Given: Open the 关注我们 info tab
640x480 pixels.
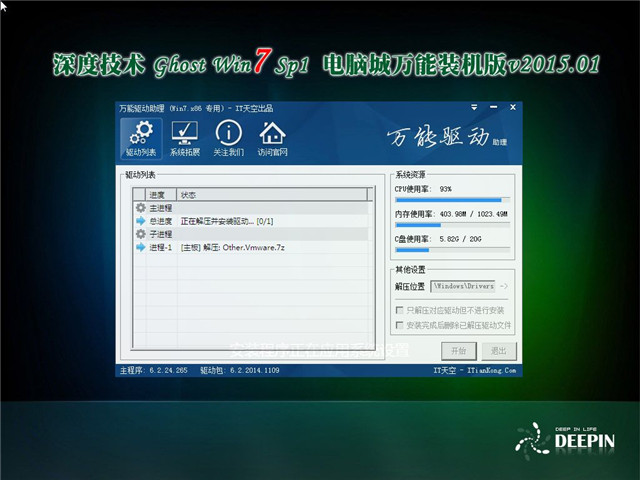Looking at the screenshot, I should (229, 139).
